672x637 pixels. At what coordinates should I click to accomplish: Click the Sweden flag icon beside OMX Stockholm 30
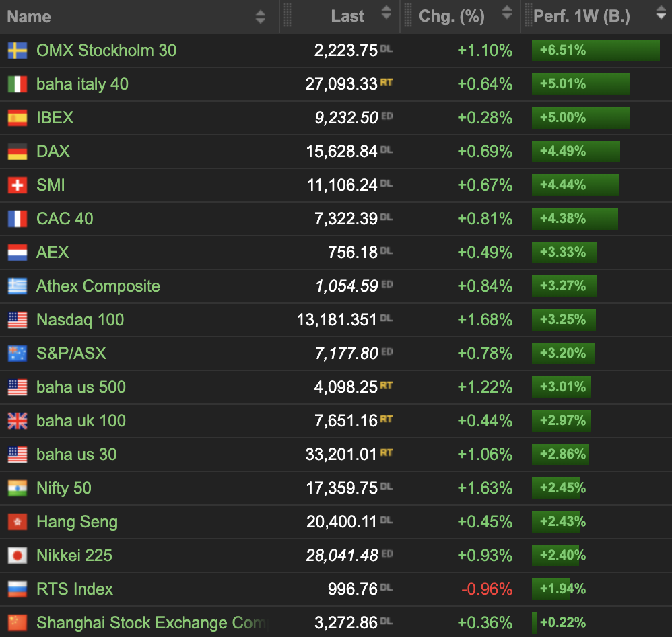pyautogui.click(x=18, y=51)
